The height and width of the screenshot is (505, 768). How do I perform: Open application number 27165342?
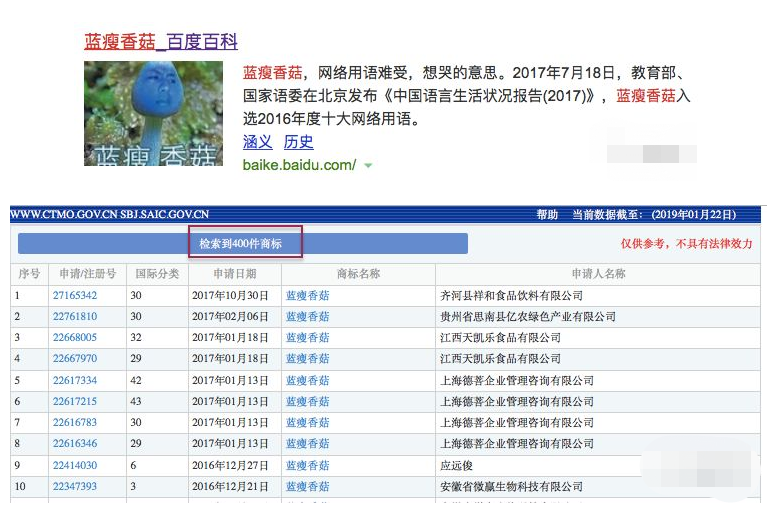click(x=75, y=296)
